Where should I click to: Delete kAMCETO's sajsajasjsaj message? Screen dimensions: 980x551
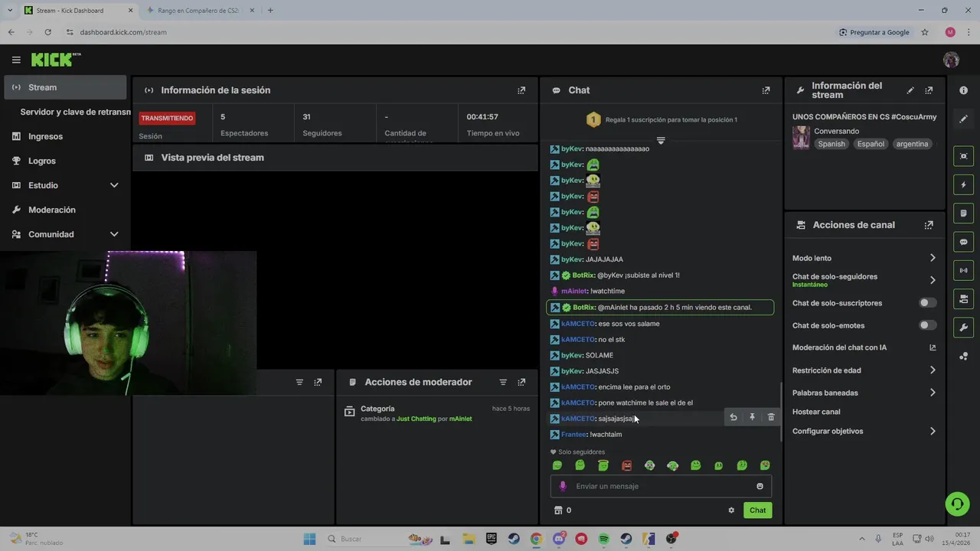771,417
